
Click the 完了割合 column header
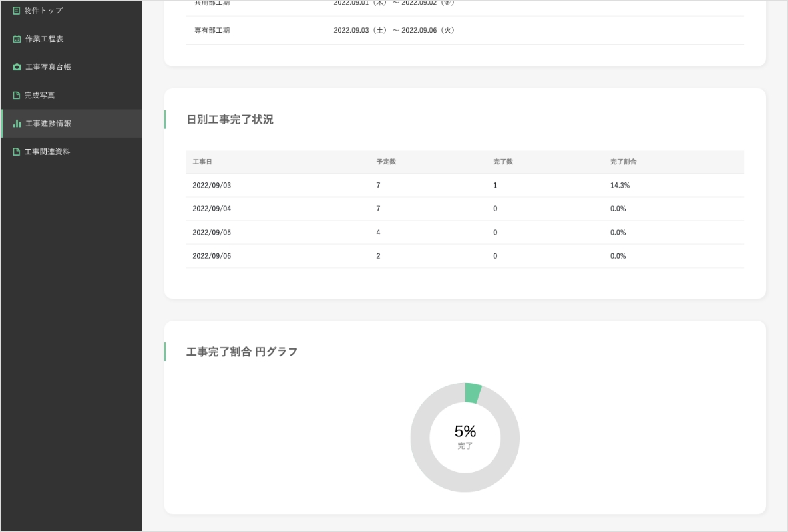[623, 162]
